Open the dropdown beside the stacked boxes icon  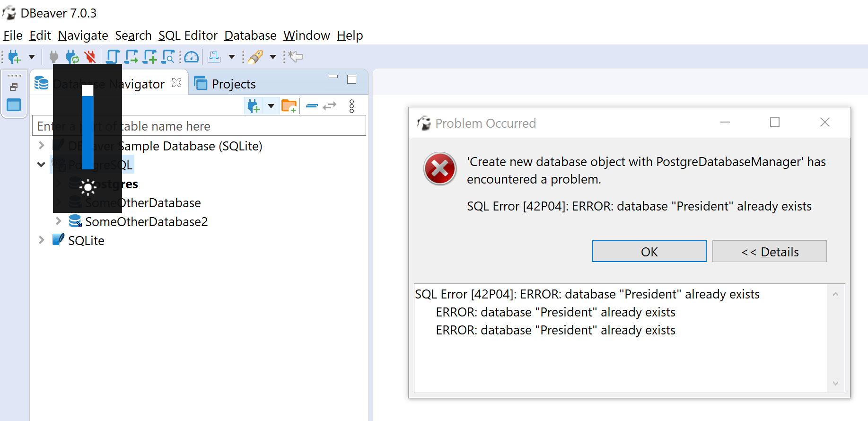(x=232, y=57)
